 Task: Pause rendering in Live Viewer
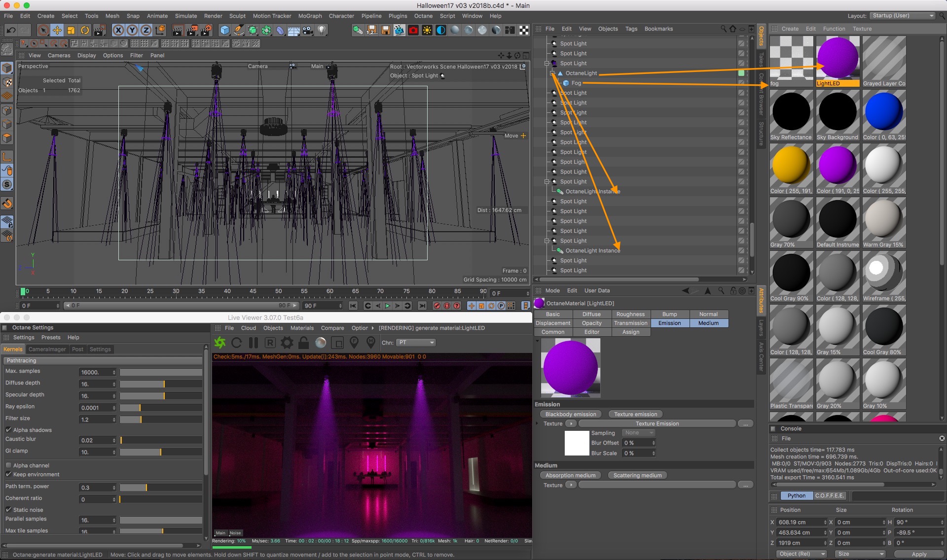[x=254, y=343]
